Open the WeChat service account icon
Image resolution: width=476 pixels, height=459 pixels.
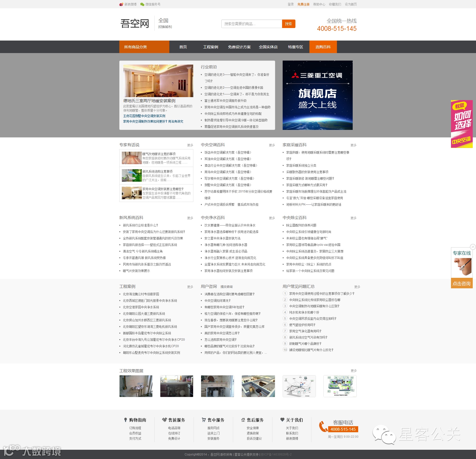pyautogui.click(x=142, y=4)
